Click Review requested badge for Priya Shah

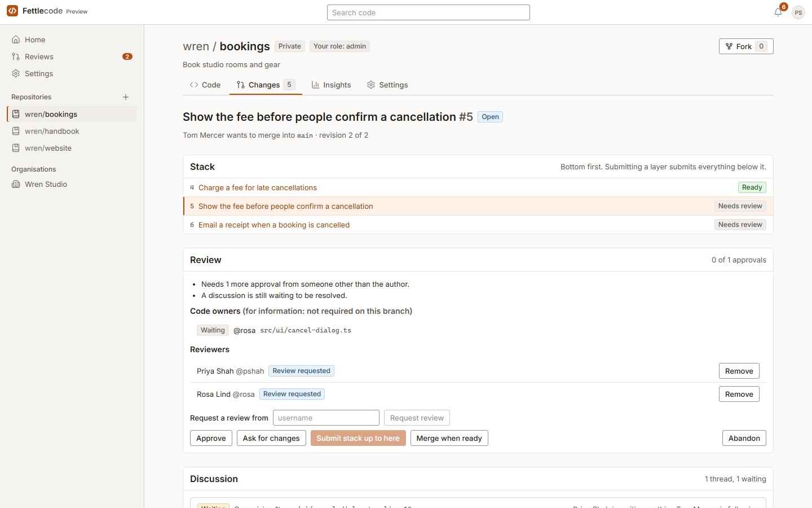[301, 371]
